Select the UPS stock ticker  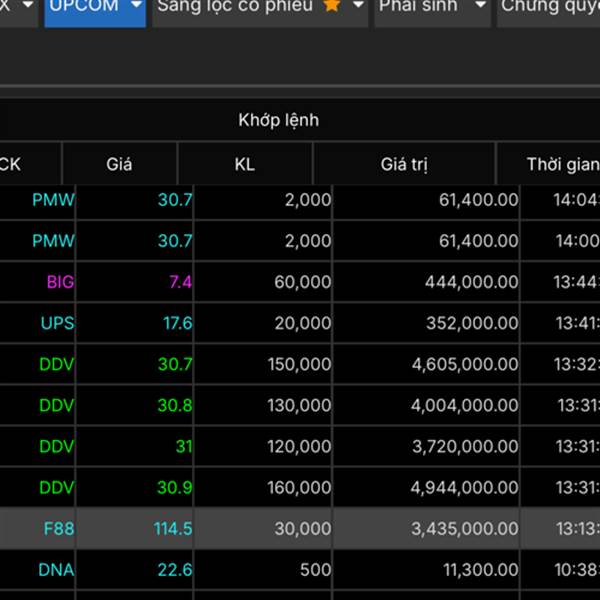pos(57,323)
